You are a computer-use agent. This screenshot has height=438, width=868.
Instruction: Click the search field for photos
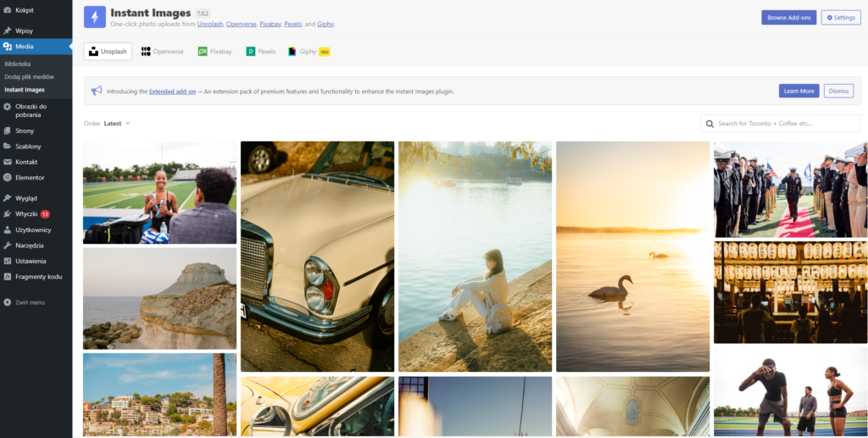click(x=784, y=124)
